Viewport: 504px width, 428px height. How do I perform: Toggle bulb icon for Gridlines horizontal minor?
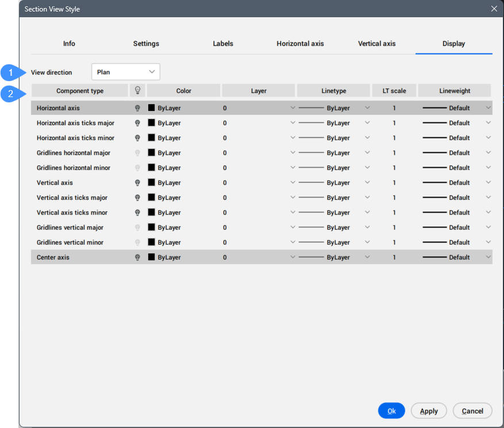(137, 168)
